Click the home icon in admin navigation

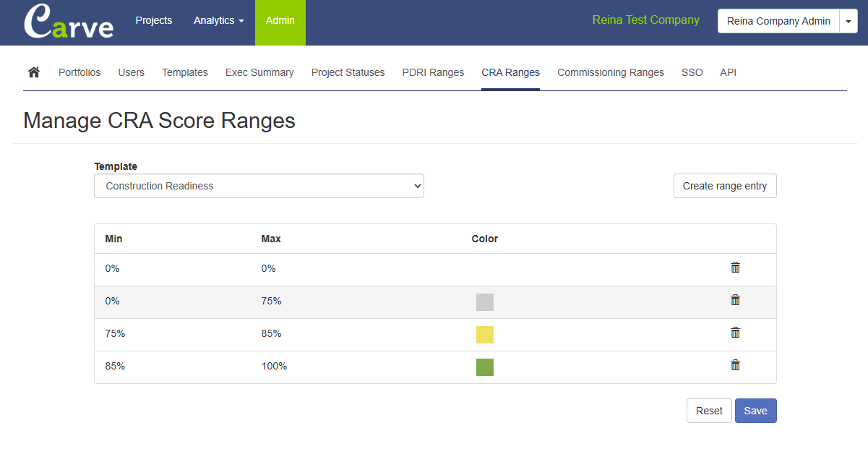click(x=33, y=72)
